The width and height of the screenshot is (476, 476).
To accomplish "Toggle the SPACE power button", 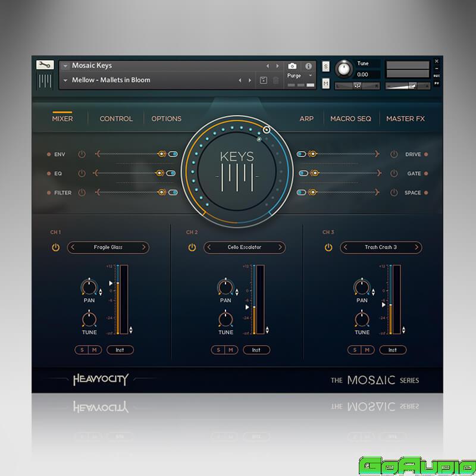I will [x=394, y=192].
